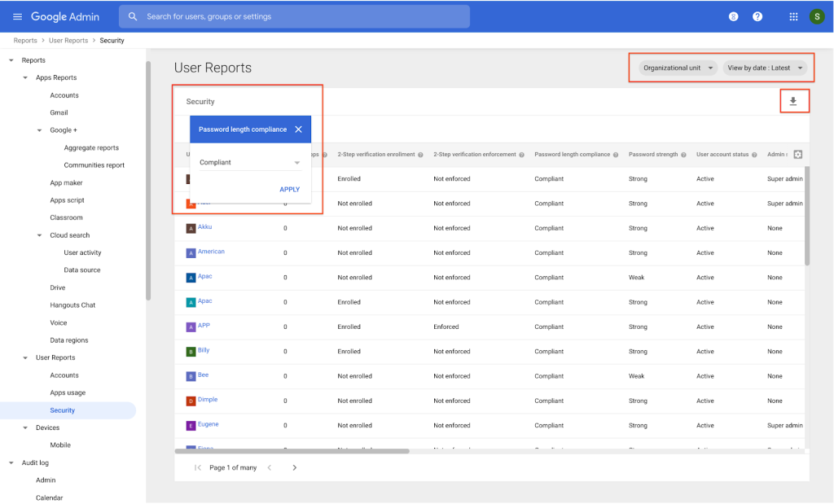Screen dimensions: 834x504
Task: Download the security report
Action: coord(793,102)
